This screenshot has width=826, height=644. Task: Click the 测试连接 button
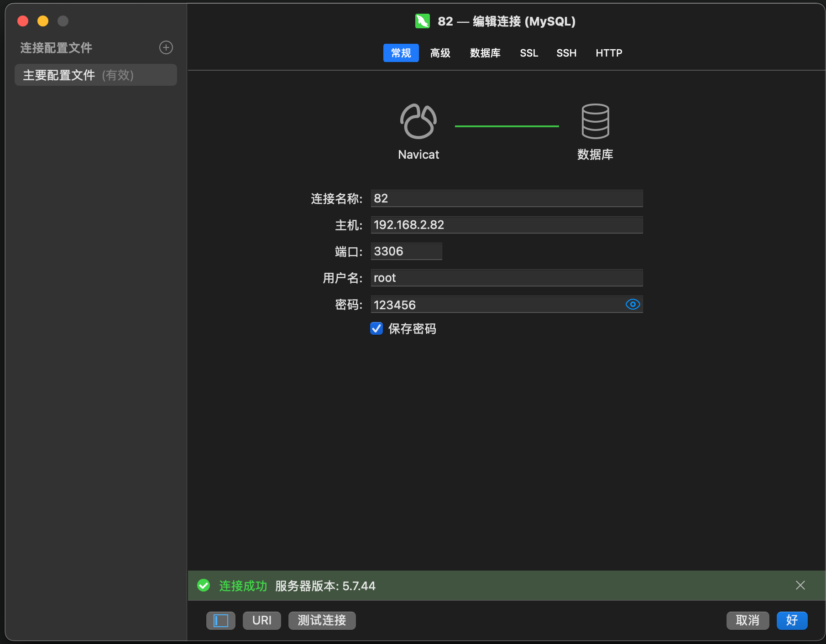tap(322, 620)
